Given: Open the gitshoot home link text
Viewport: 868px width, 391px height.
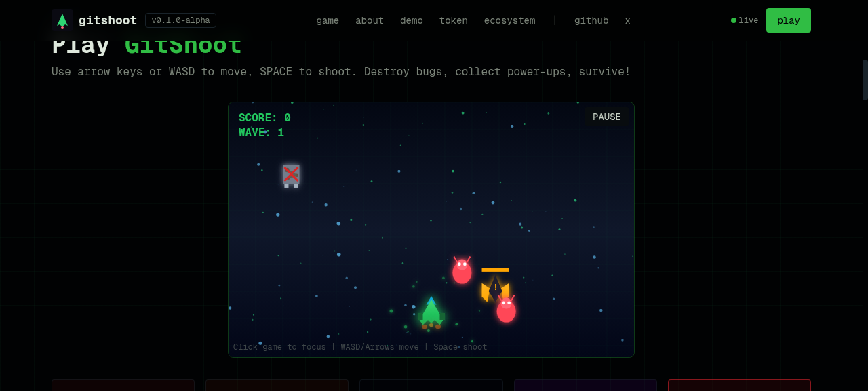Looking at the screenshot, I should click(108, 20).
